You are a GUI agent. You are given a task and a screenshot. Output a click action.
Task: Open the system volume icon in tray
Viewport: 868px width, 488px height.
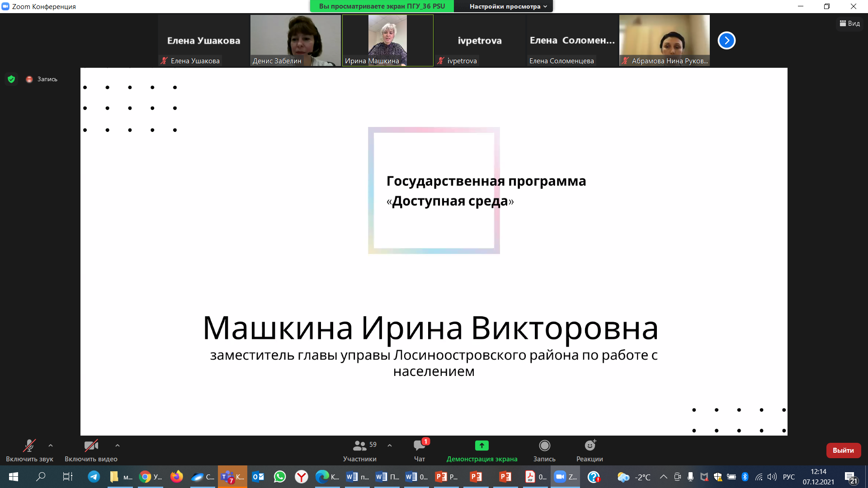pyautogui.click(x=772, y=477)
